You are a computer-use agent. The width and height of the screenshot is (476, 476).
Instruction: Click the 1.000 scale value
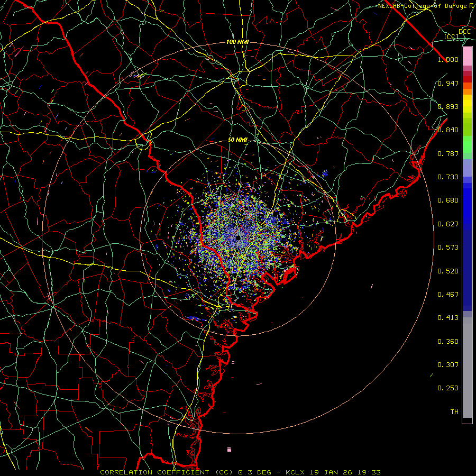coord(448,59)
